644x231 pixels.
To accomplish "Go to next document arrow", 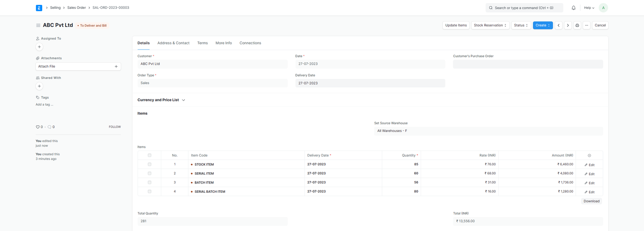I will click(x=568, y=25).
